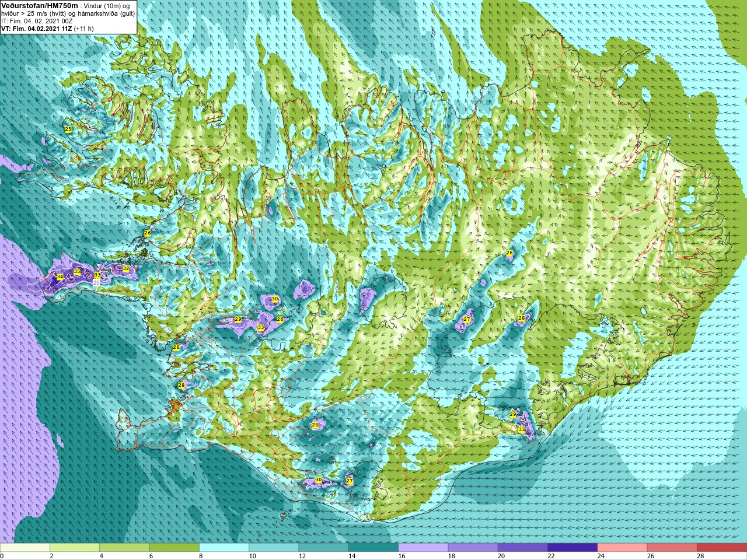This screenshot has height=560, width=747.
Task: Click the legend tick label '8'
Action: pos(201,556)
